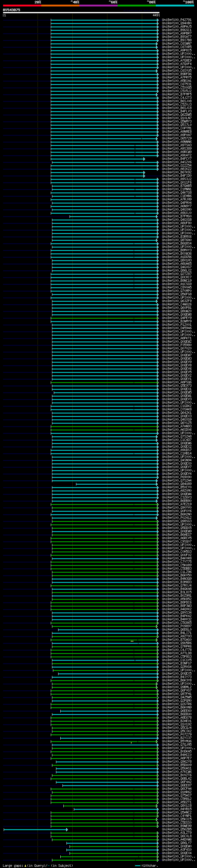Select the UniRef100_A8UF80 entry

click(176, 223)
